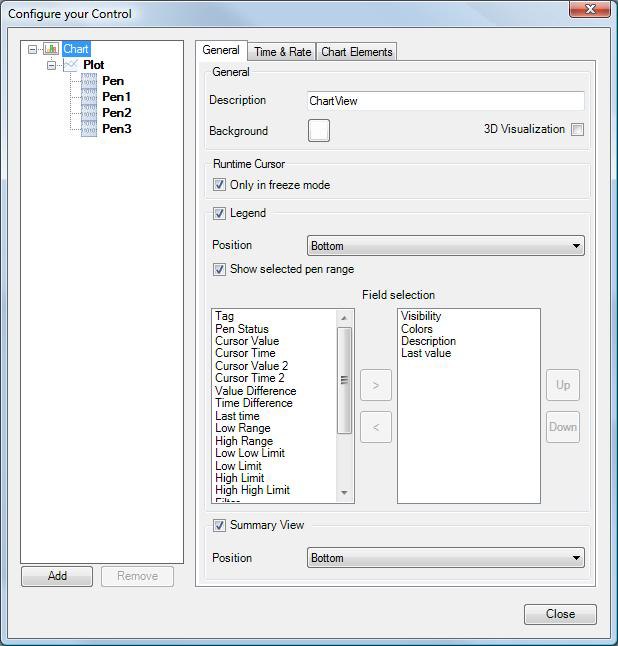Click the Close button at bottom
The width and height of the screenshot is (618, 646).
pos(560,614)
